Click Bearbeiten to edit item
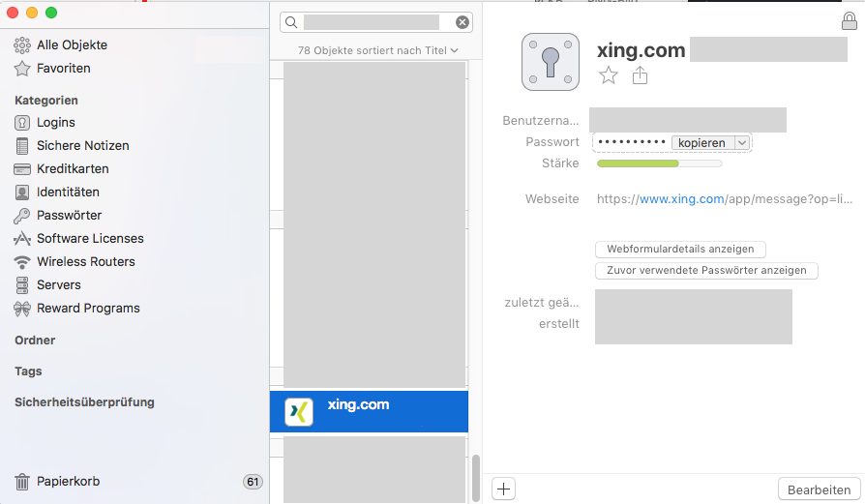This screenshot has width=865, height=504. (x=820, y=489)
